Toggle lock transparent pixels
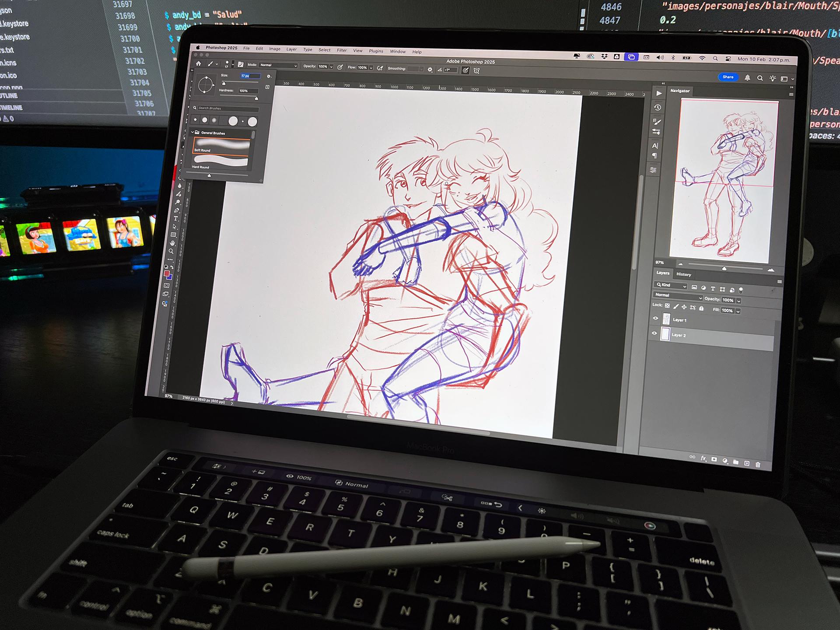Image resolution: width=840 pixels, height=630 pixels. [x=667, y=305]
